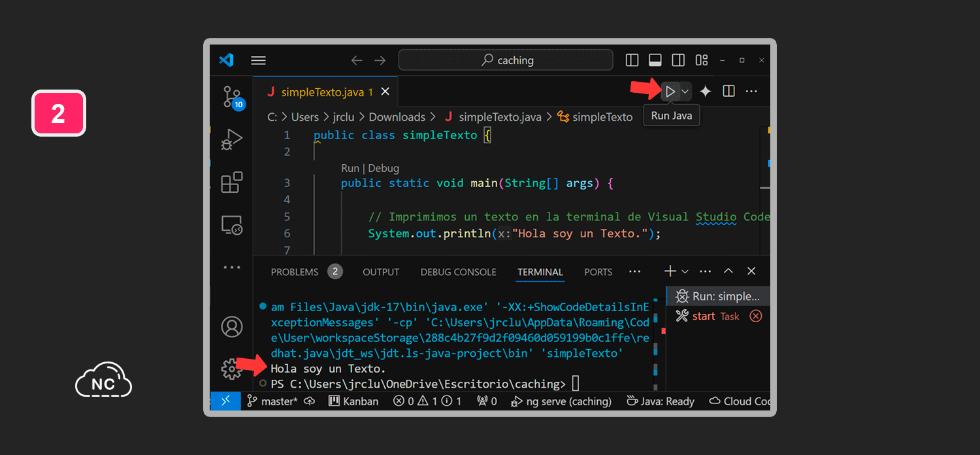Toggle secondary side bar layout icon

coord(678,60)
